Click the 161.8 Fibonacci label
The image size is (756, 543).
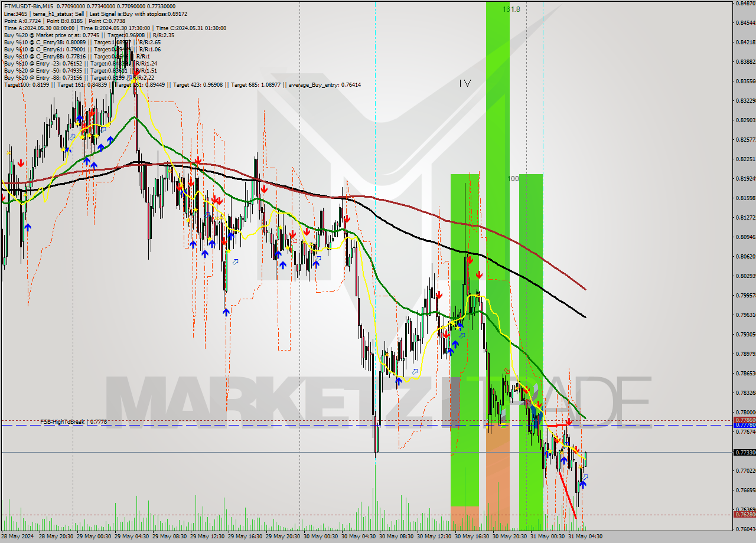[x=511, y=9]
